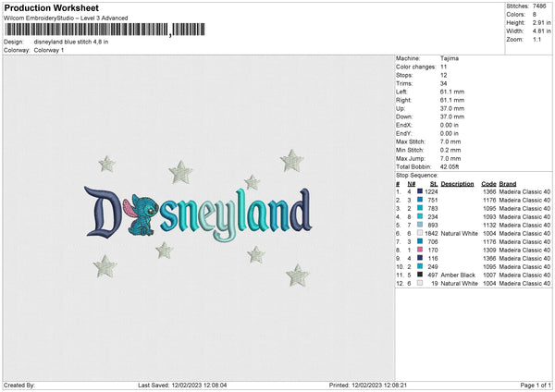The height and width of the screenshot is (392, 555).
Task: Click the teal swatch in the 783-stitch row
Action: tap(420, 208)
